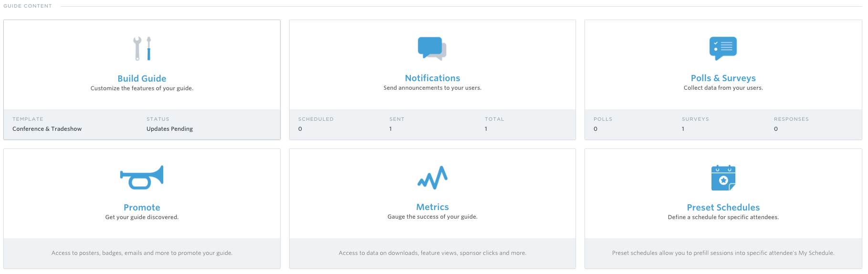Click the Conference & Tradeshow template value

pyautogui.click(x=47, y=129)
